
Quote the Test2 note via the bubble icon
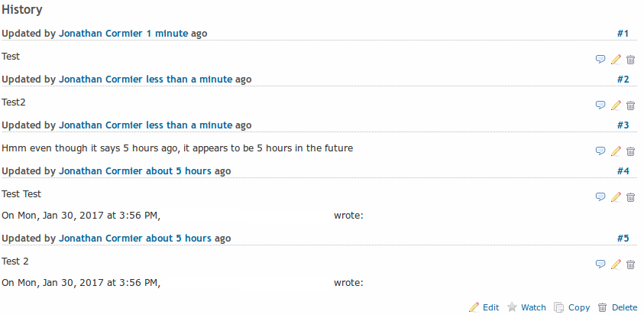600,106
